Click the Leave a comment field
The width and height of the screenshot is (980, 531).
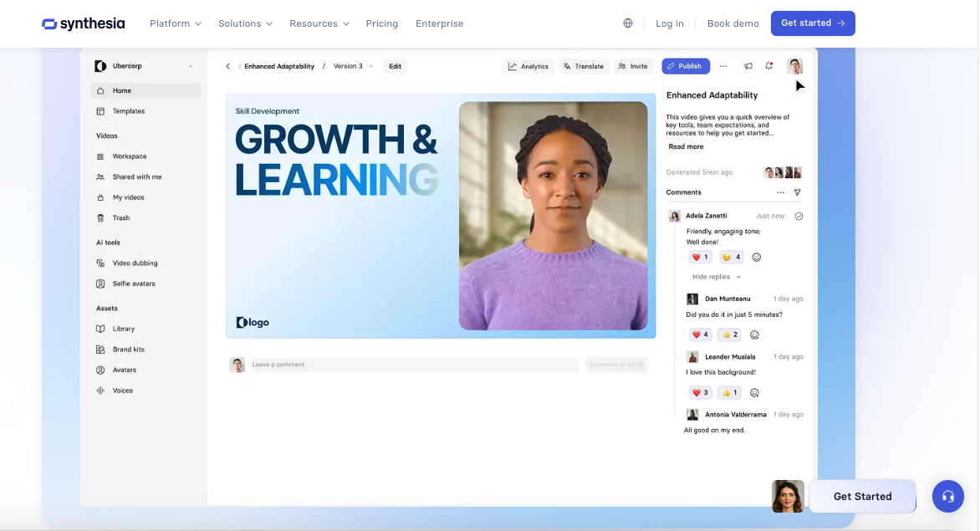click(x=413, y=365)
